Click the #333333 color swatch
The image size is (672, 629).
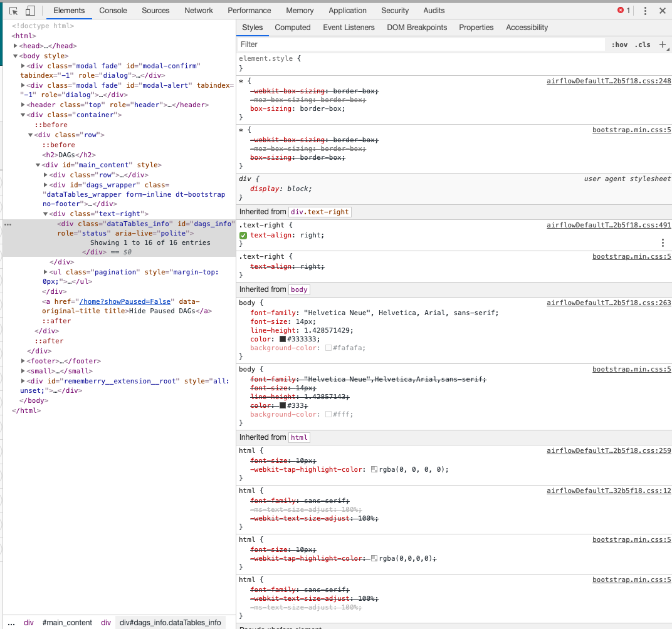pyautogui.click(x=283, y=339)
